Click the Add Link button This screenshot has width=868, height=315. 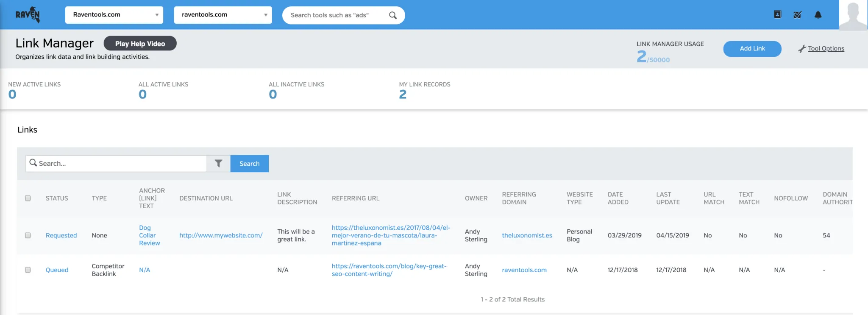[x=752, y=49]
